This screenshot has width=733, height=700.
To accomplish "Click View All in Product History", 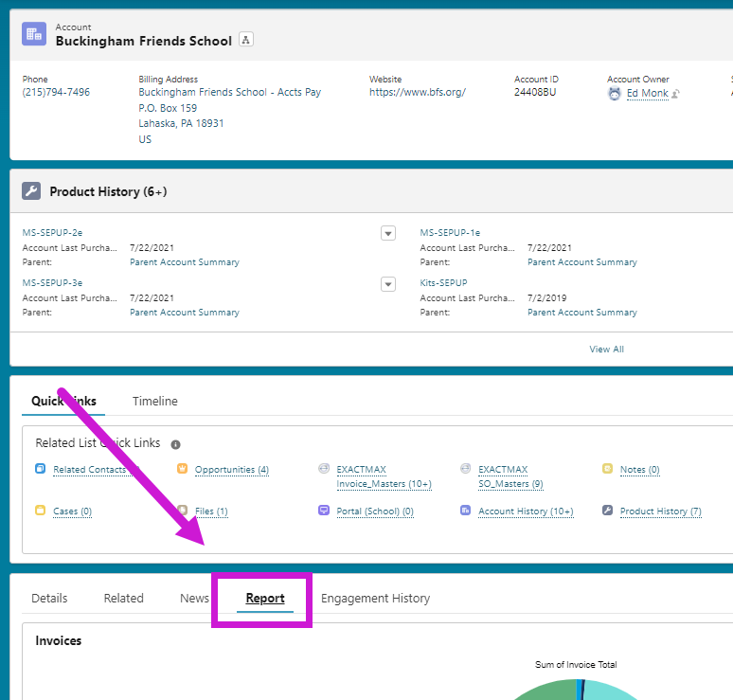I will (x=606, y=350).
